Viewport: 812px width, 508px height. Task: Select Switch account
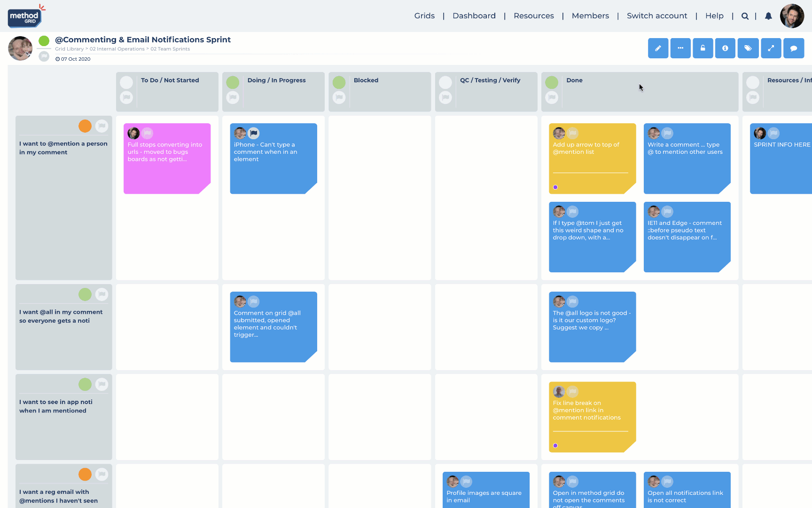coord(657,16)
